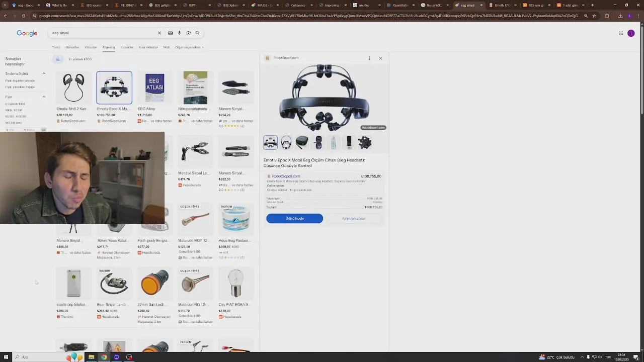Go back to the previous page in Chrome
The width and height of the screenshot is (644, 362).
click(5, 16)
